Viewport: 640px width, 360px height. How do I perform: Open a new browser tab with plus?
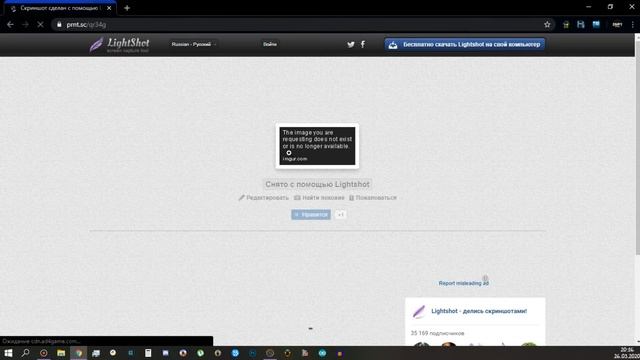(x=127, y=8)
